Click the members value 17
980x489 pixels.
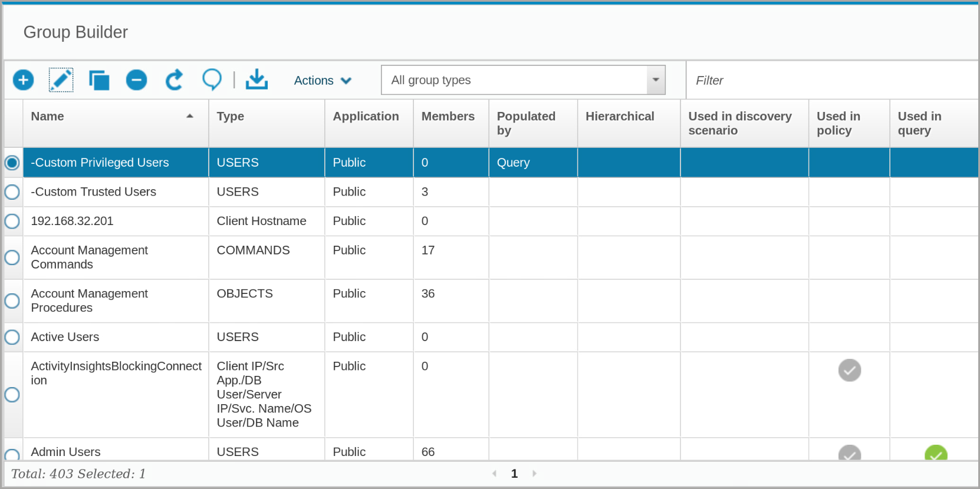click(x=428, y=250)
